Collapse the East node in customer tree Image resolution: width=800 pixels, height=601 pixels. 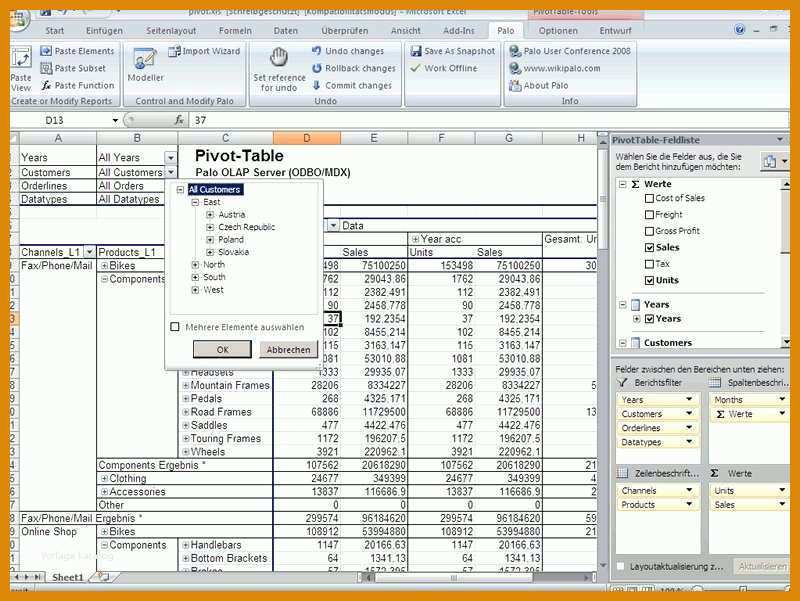tap(195, 203)
